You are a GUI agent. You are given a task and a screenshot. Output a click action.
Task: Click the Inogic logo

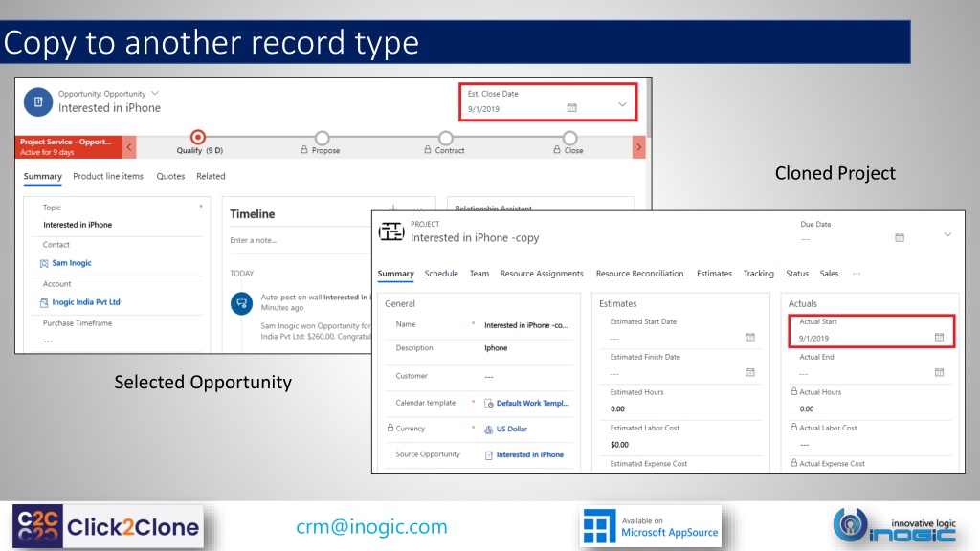pyautogui.click(x=895, y=526)
